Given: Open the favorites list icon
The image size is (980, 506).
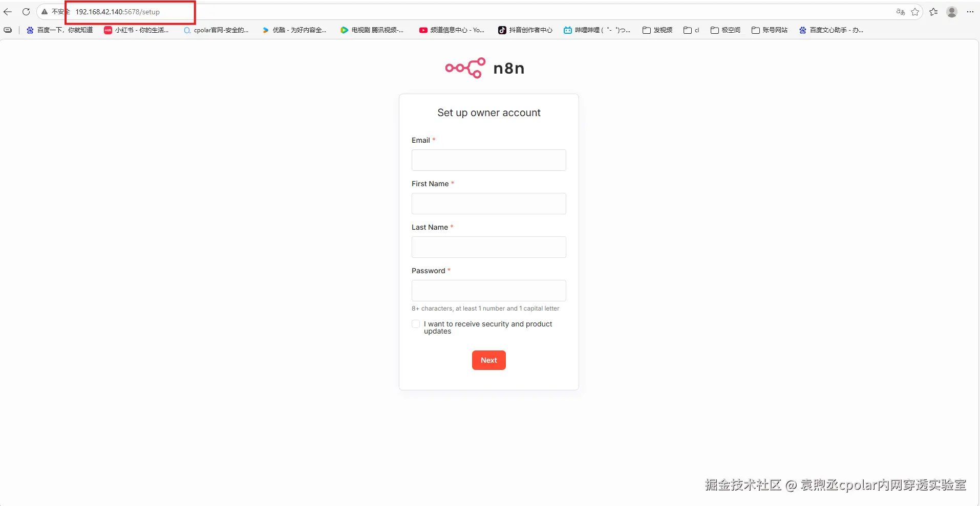Looking at the screenshot, I should [933, 12].
